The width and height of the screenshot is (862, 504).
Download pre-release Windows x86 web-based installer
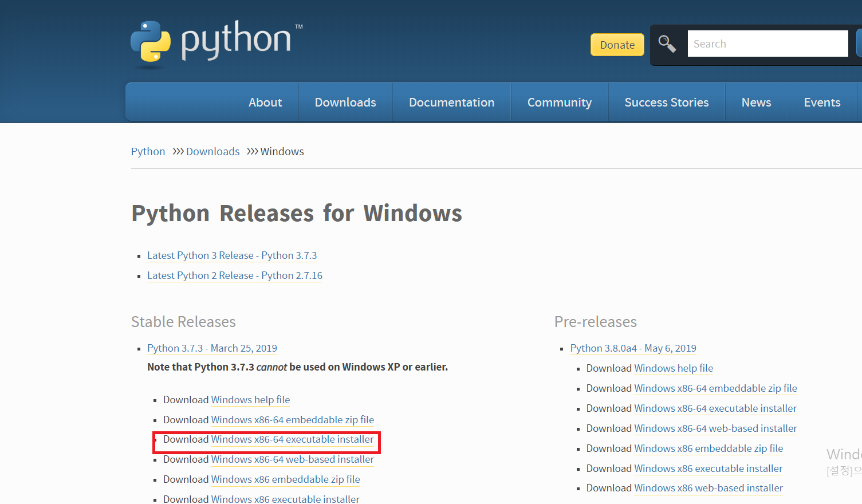coord(709,488)
